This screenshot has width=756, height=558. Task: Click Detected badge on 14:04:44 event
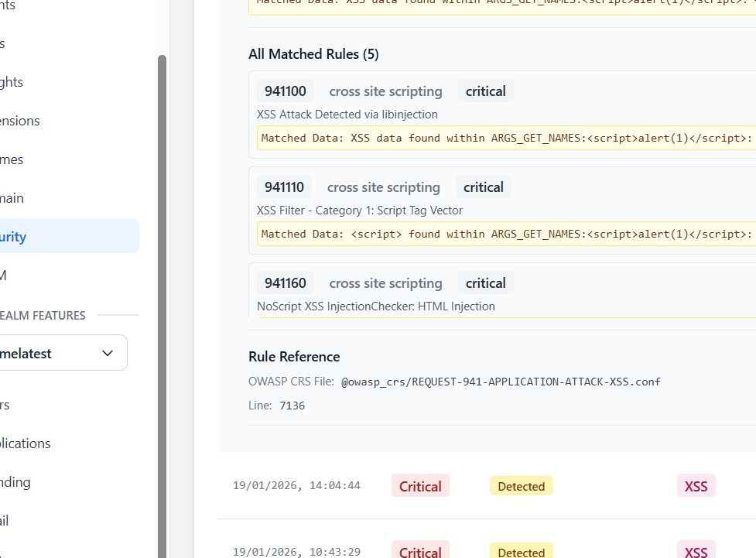point(521,486)
